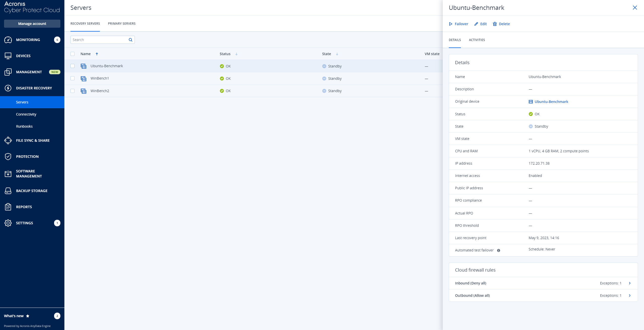Click the NEW badge beside Management
644x330 pixels.
(55, 72)
